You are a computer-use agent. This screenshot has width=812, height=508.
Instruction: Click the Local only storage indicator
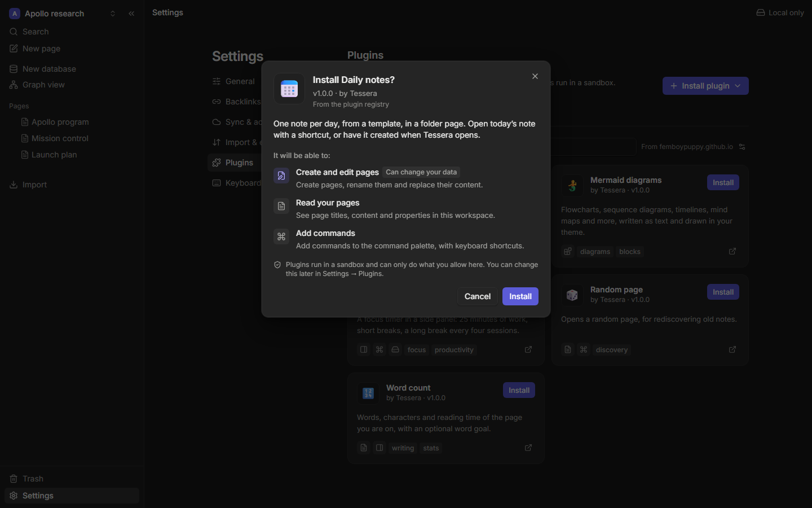(x=780, y=12)
